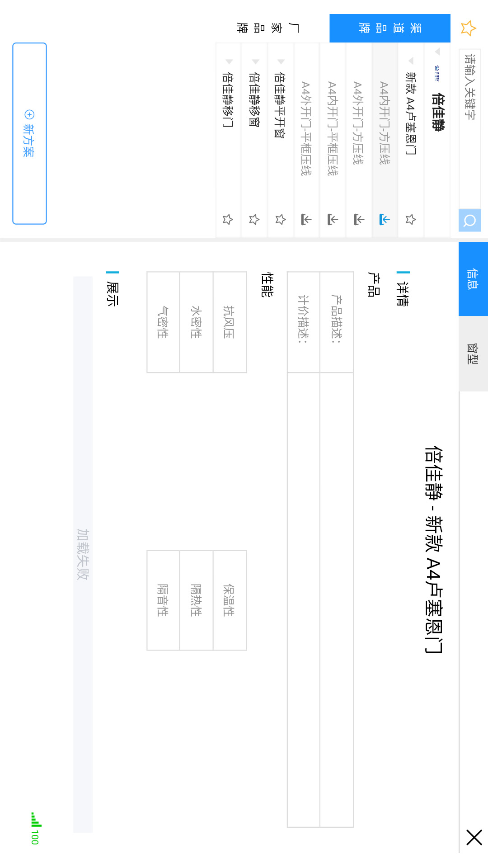
Task: Click the 新方案 button
Action: [29, 133]
